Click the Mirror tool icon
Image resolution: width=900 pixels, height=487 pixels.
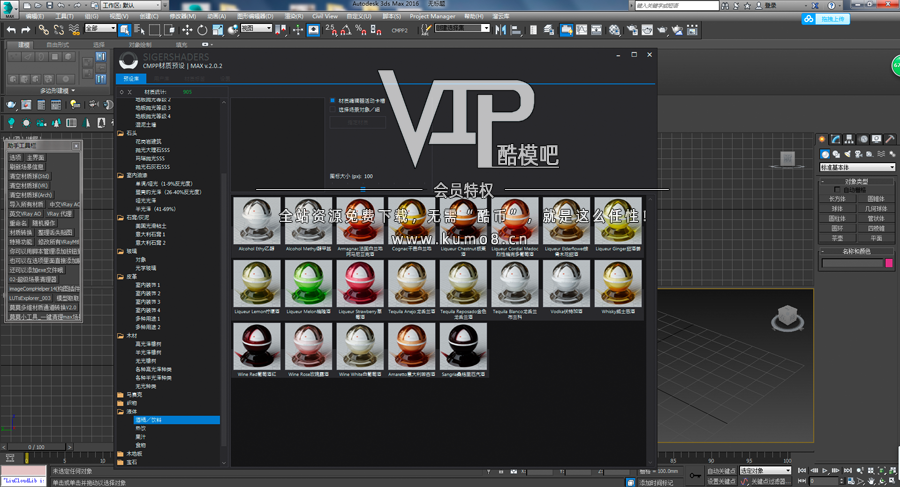click(x=501, y=30)
